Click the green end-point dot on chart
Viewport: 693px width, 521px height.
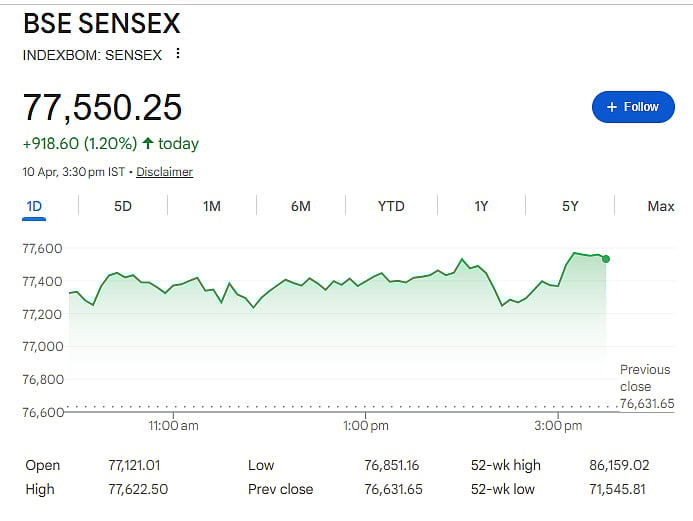(606, 259)
